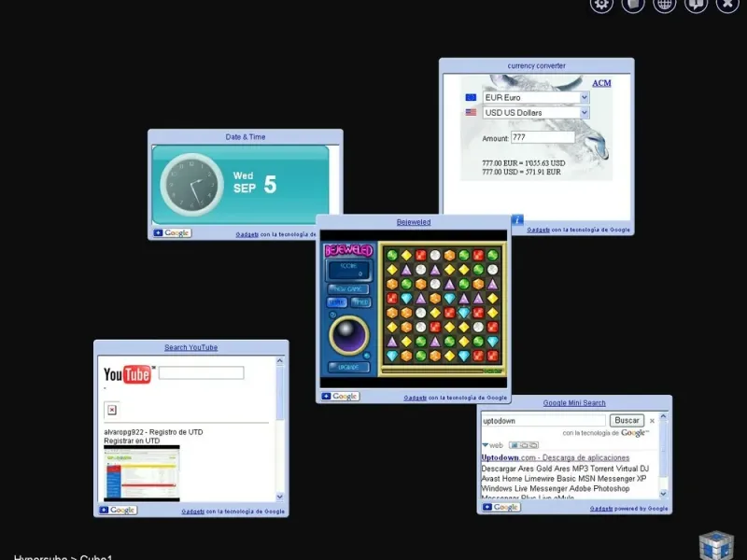Image resolution: width=747 pixels, height=560 pixels.
Task: Click Gadgets link under currency converter
Action: [x=539, y=230]
